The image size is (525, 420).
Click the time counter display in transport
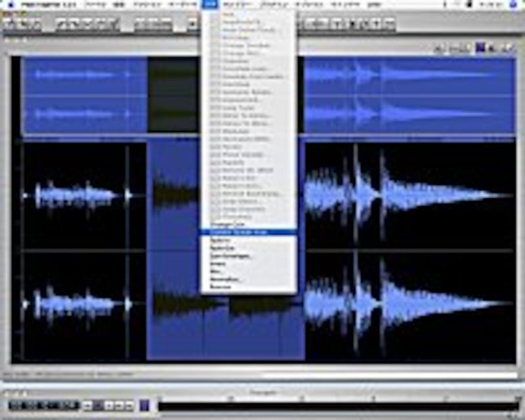[43, 406]
